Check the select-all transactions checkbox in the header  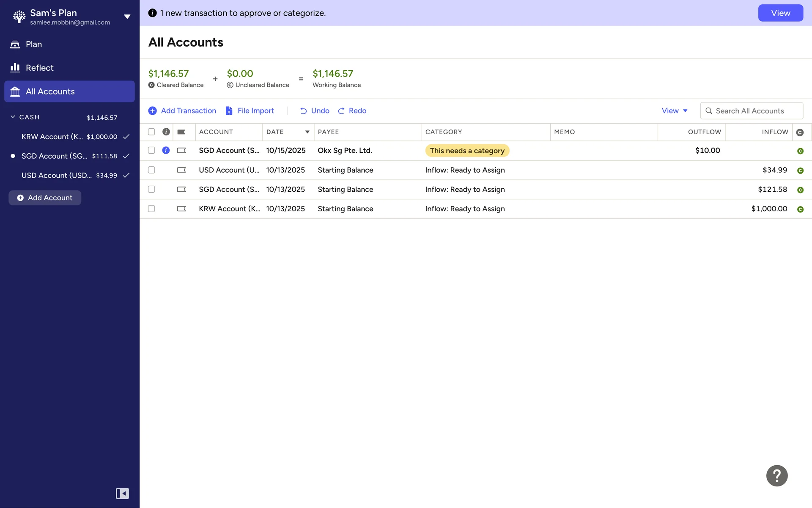tap(151, 132)
